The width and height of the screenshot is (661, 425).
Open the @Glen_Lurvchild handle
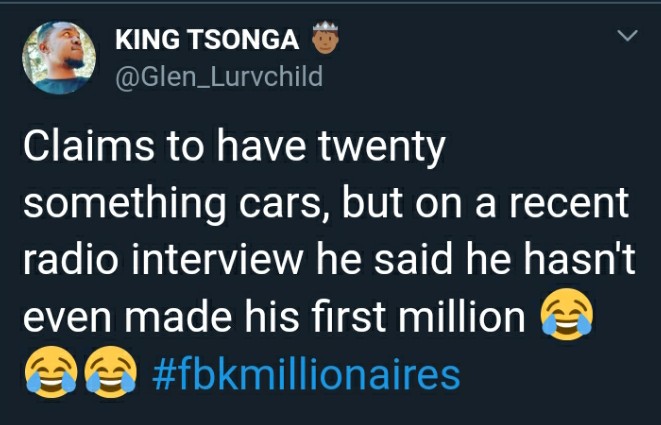point(219,77)
